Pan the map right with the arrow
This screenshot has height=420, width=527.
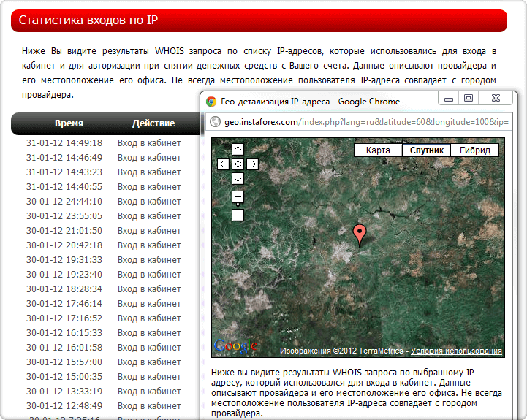coord(252,164)
